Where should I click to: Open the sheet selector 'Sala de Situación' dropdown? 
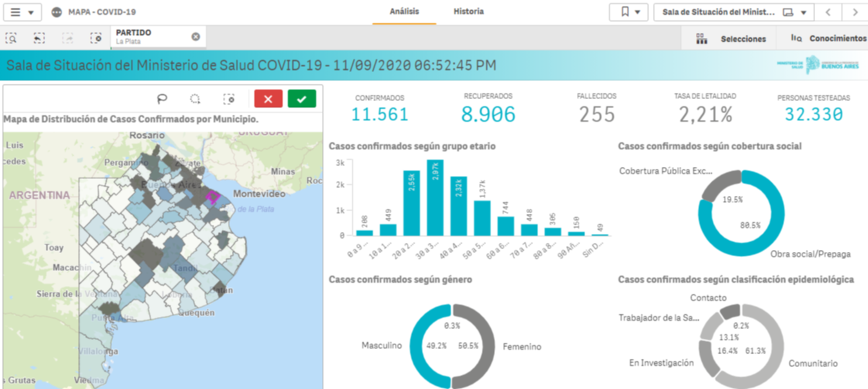733,12
